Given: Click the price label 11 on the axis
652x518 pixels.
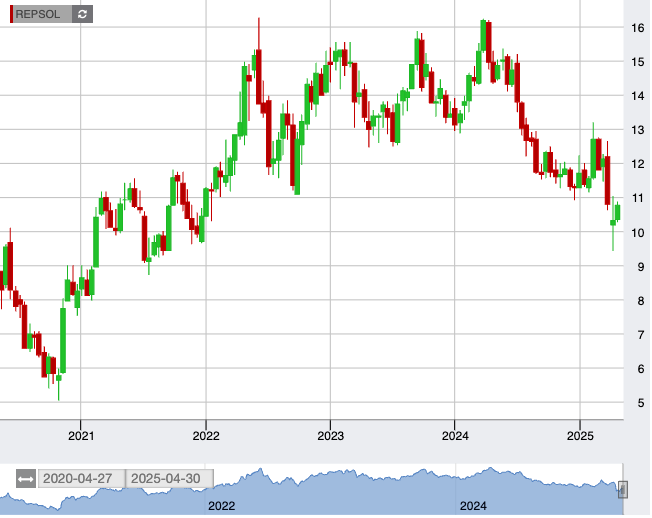Looking at the screenshot, I should pos(637,198).
